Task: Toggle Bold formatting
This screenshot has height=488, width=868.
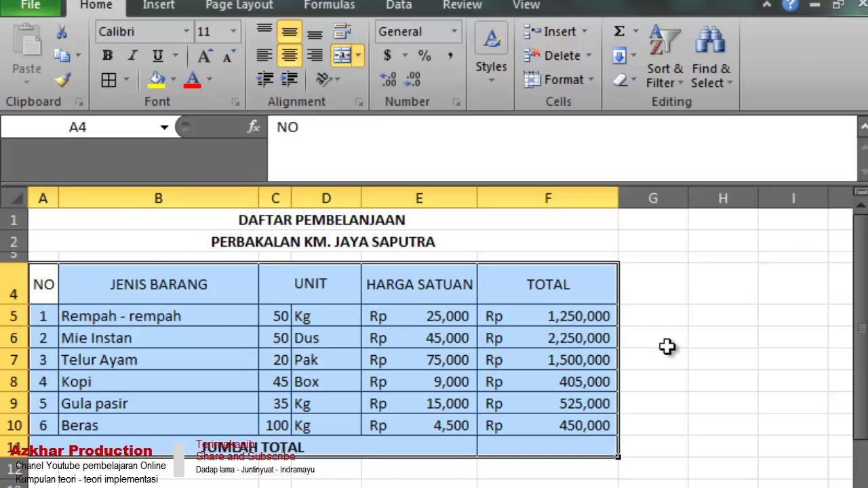Action: [x=107, y=56]
